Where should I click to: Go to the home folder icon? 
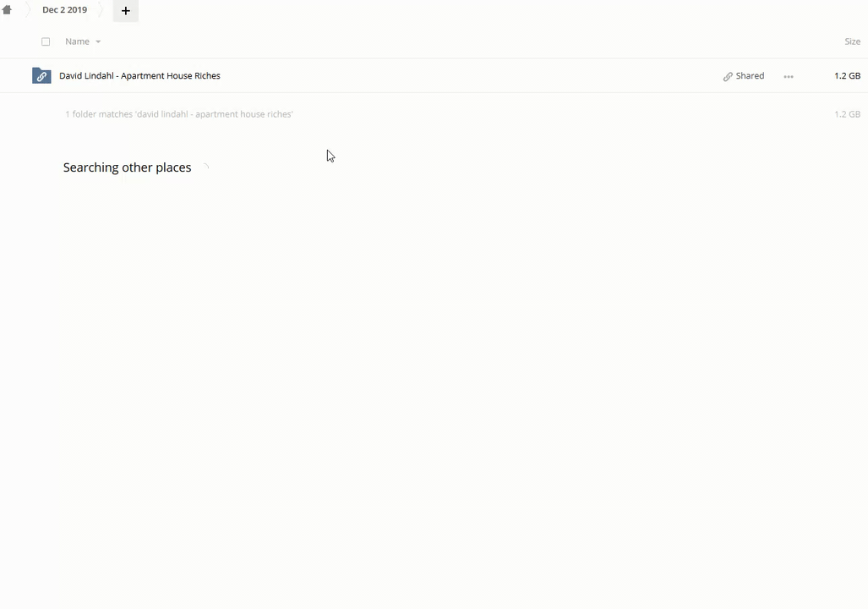click(x=7, y=10)
